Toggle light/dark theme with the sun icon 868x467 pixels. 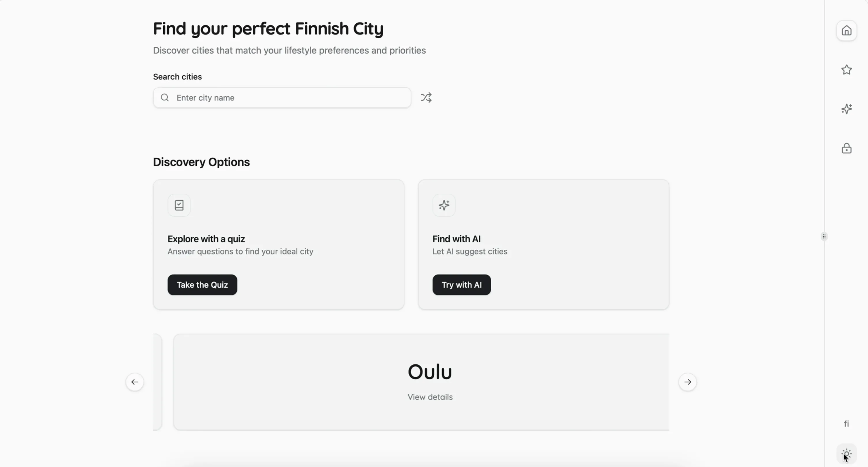point(847,453)
